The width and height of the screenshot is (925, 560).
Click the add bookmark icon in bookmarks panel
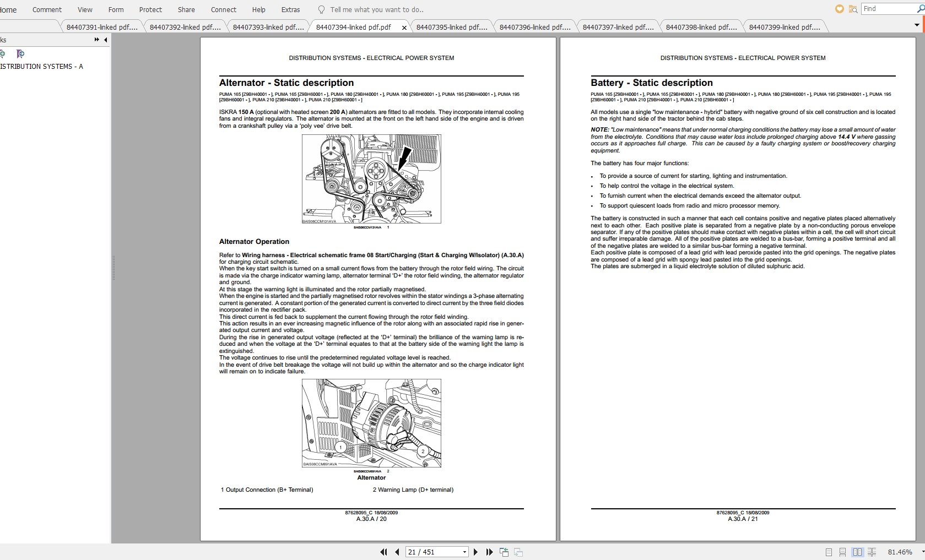pyautogui.click(x=2, y=53)
